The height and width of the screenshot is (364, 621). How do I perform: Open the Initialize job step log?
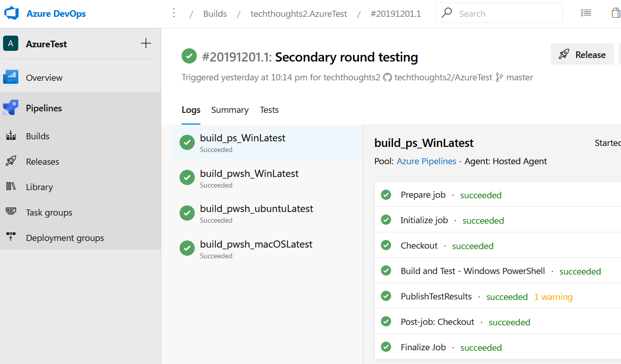pyautogui.click(x=498, y=220)
